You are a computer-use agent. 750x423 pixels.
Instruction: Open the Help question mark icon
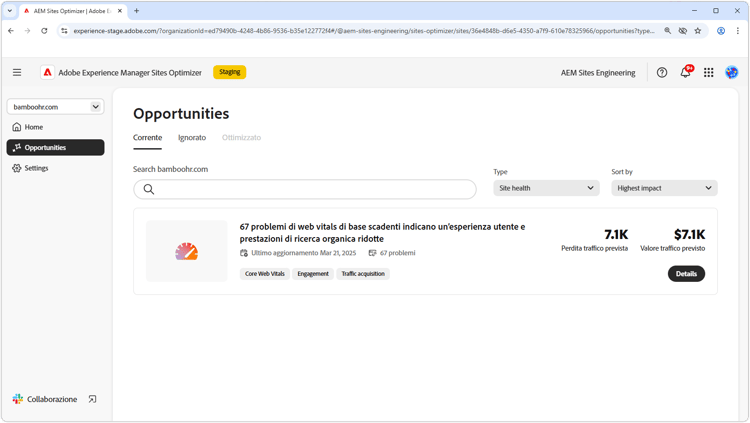coord(662,72)
